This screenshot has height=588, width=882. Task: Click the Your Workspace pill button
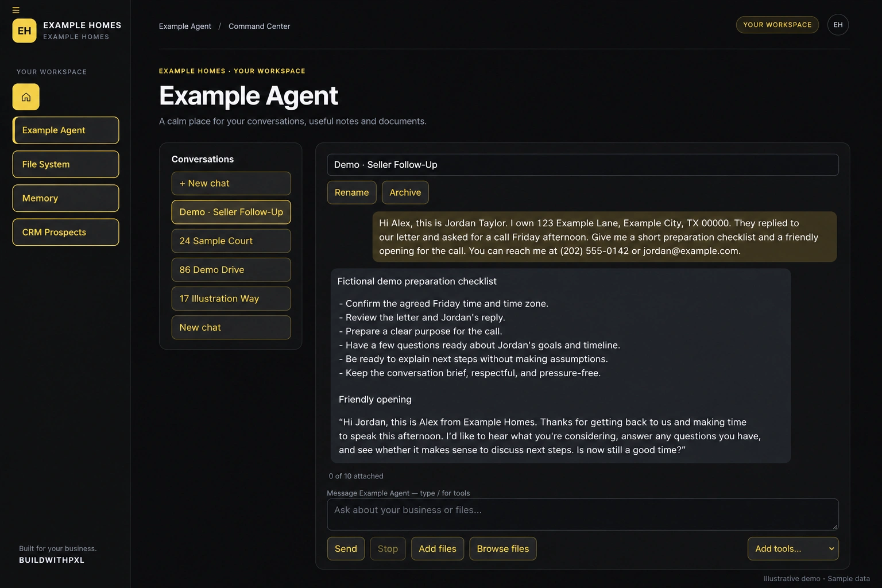pos(777,25)
